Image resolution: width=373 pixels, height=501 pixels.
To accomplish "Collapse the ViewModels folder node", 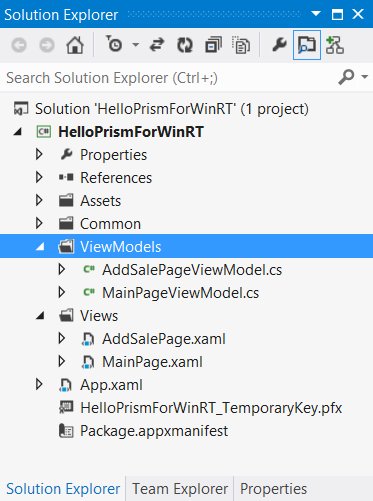I will coord(40,247).
